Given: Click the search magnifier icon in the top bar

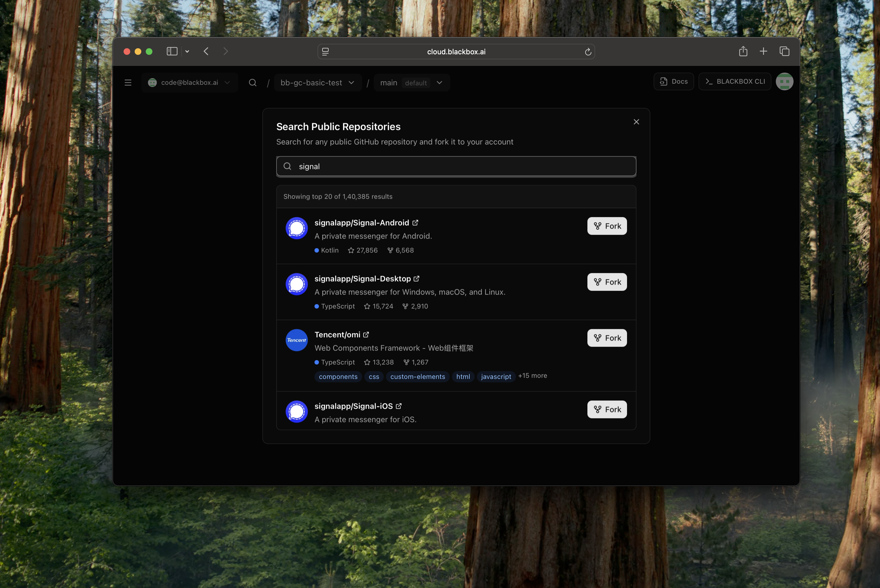Looking at the screenshot, I should click(x=253, y=83).
